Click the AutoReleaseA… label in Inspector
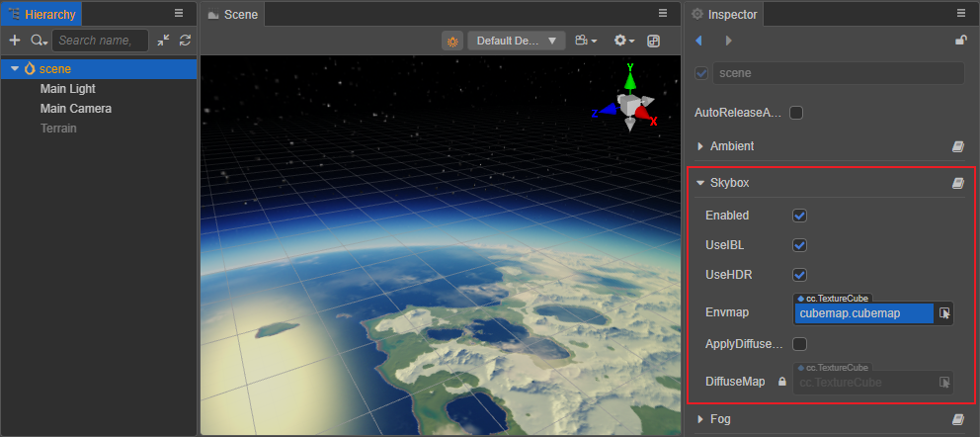This screenshot has width=980, height=437. 738,113
